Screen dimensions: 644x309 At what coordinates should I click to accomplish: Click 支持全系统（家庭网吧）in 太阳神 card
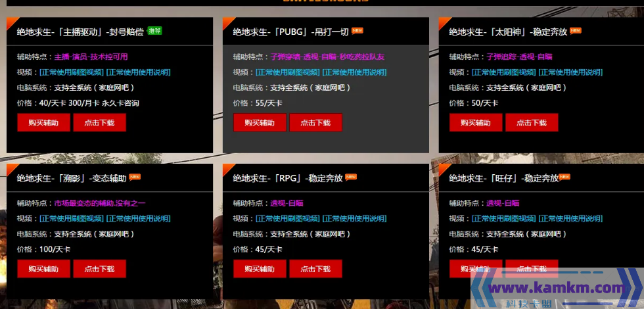[x=526, y=87]
